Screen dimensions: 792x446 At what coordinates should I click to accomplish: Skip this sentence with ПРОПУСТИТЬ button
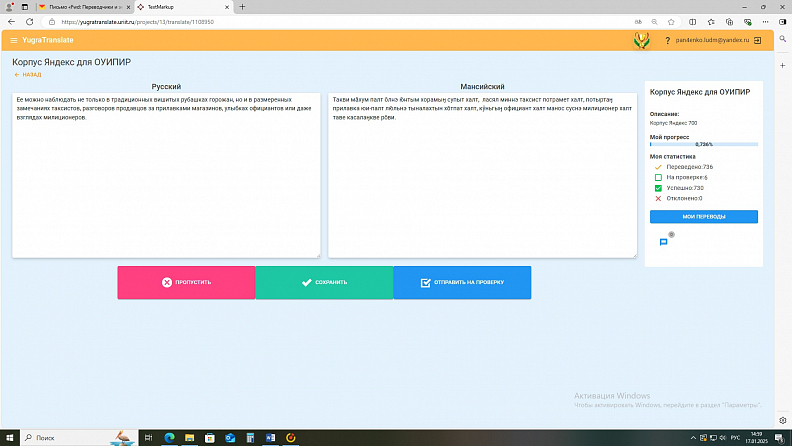pyautogui.click(x=186, y=282)
